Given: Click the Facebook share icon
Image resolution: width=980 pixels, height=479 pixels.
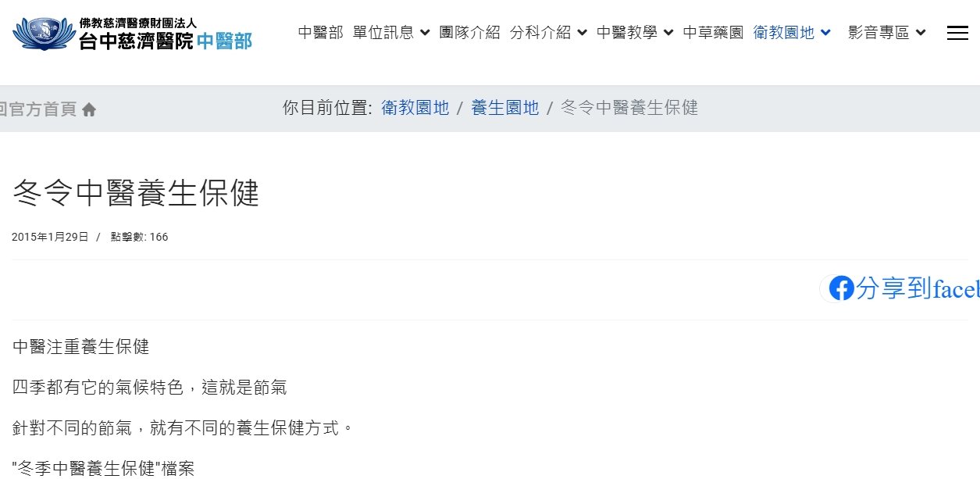Looking at the screenshot, I should (x=841, y=288).
